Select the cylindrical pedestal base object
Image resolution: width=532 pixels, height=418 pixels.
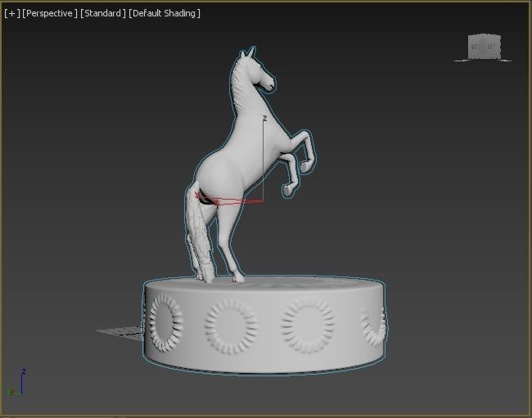coord(264,326)
